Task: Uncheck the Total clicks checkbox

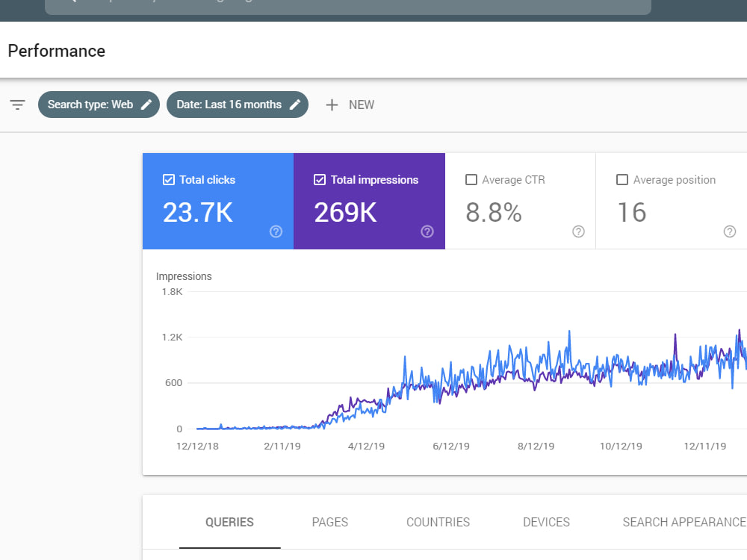Action: (x=169, y=179)
